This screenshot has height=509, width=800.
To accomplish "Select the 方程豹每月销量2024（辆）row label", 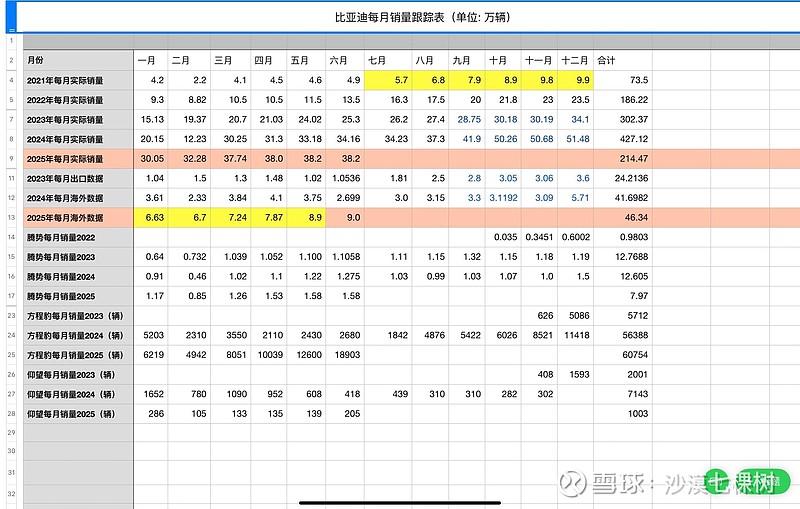I will click(x=78, y=335).
